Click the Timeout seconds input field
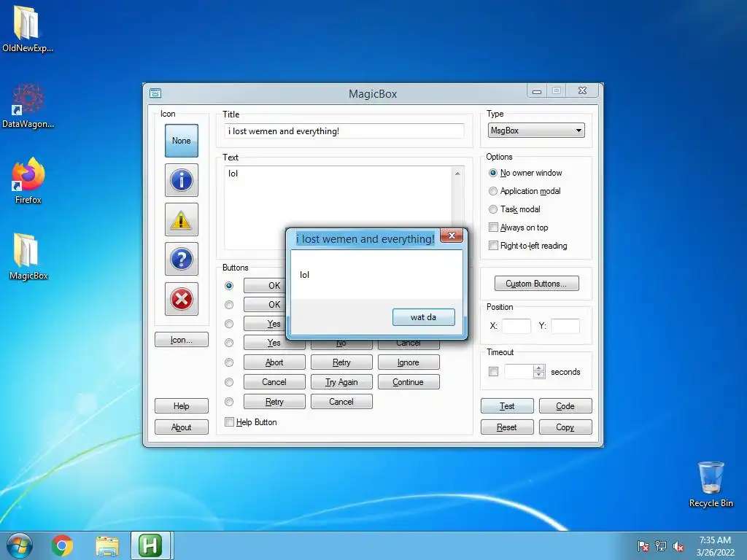747x560 pixels. [x=519, y=371]
